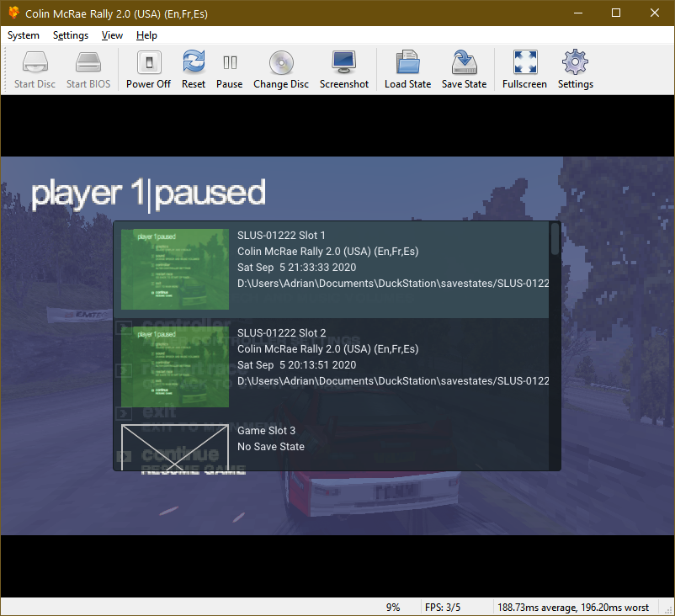Click the 9% status bar entry
Screen dimensions: 675x616
392,608
